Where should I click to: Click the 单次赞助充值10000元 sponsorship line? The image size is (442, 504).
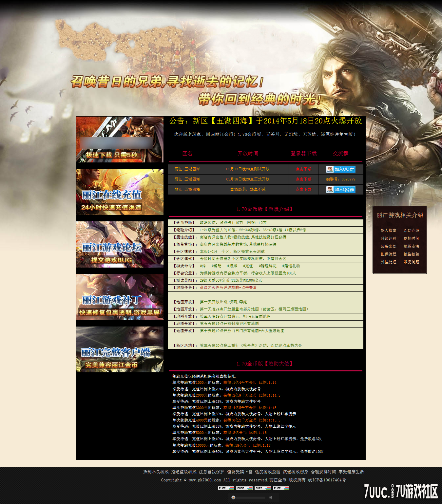[x=221, y=446]
